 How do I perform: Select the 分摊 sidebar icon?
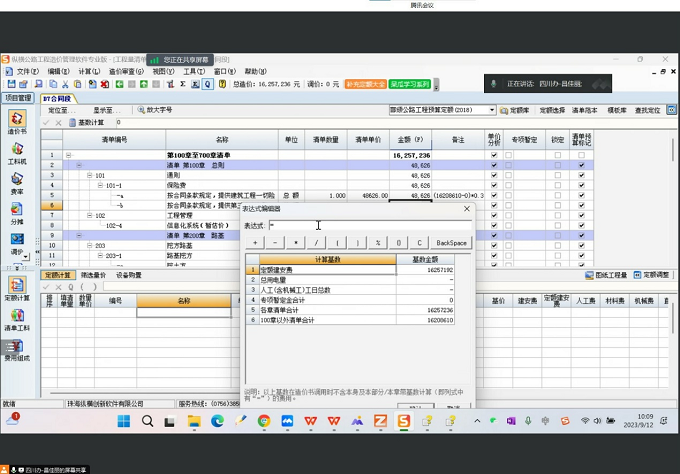coord(17,210)
